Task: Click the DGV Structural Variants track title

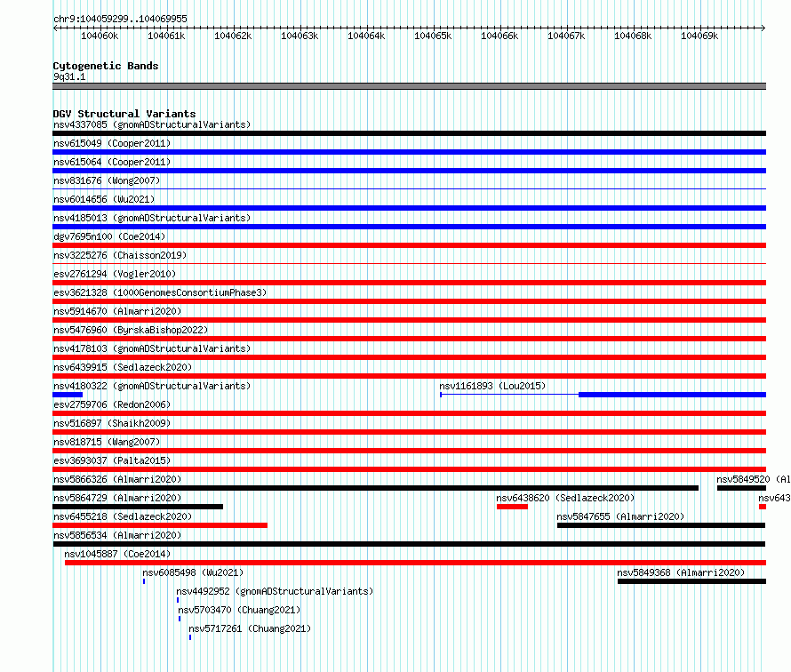Action: coord(124,114)
